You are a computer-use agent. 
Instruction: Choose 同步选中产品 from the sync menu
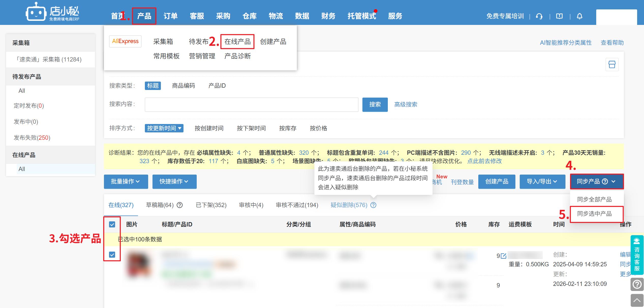[x=594, y=214]
